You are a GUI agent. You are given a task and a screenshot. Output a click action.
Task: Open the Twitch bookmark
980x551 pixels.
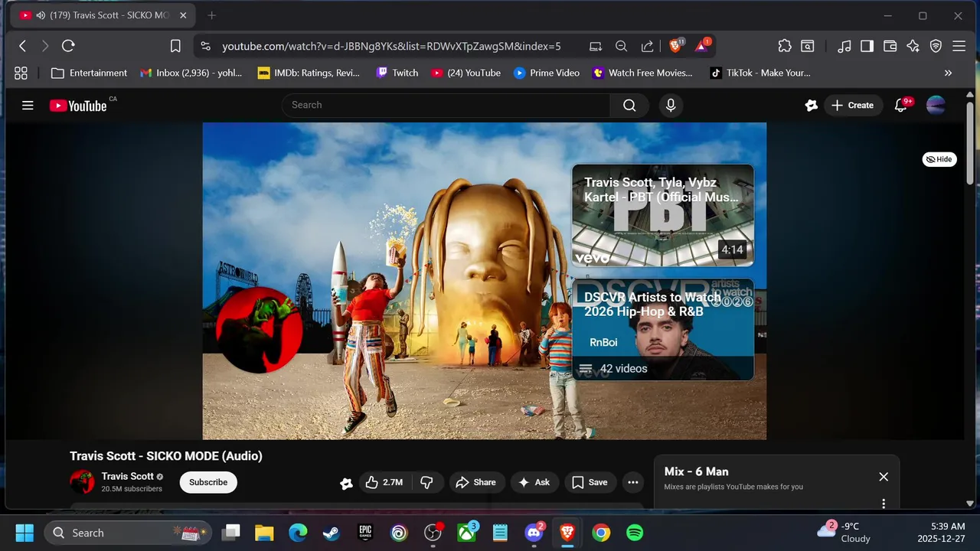(x=397, y=73)
